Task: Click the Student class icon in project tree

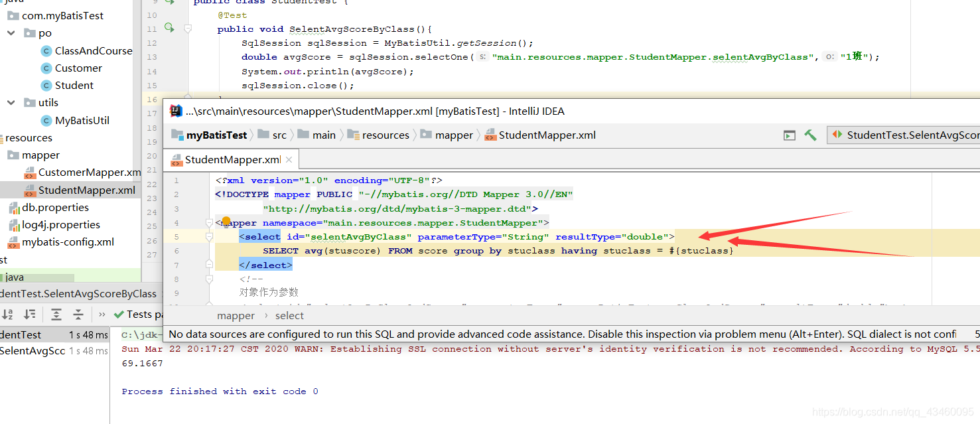Action: pyautogui.click(x=46, y=85)
